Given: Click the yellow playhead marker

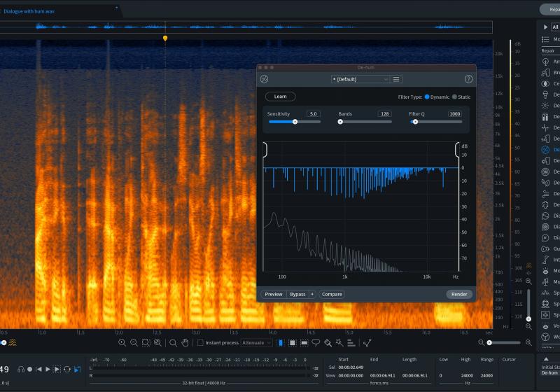Looking at the screenshot, I should 165,38.
